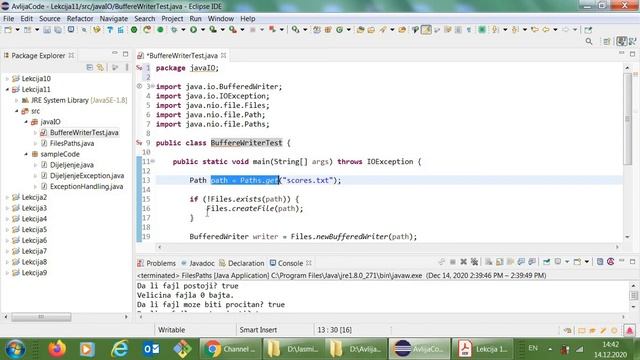Switch to the Problems tab
Screen dimensions: 640x360
pyautogui.click(x=156, y=263)
